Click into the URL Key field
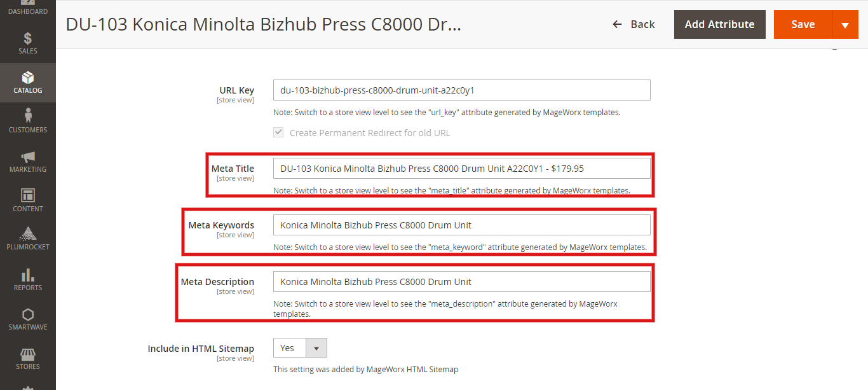Viewport: 868px width, 390px height. tap(462, 90)
